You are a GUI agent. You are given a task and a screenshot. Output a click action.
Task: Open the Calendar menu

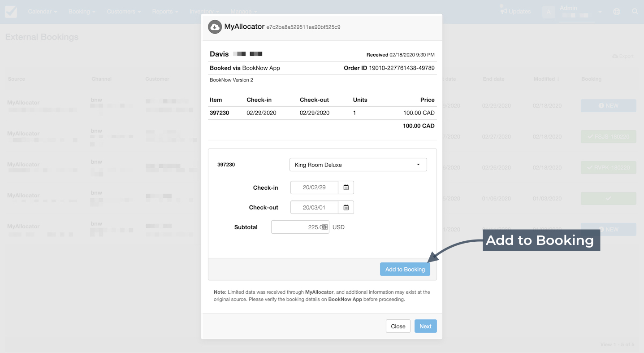pos(43,12)
